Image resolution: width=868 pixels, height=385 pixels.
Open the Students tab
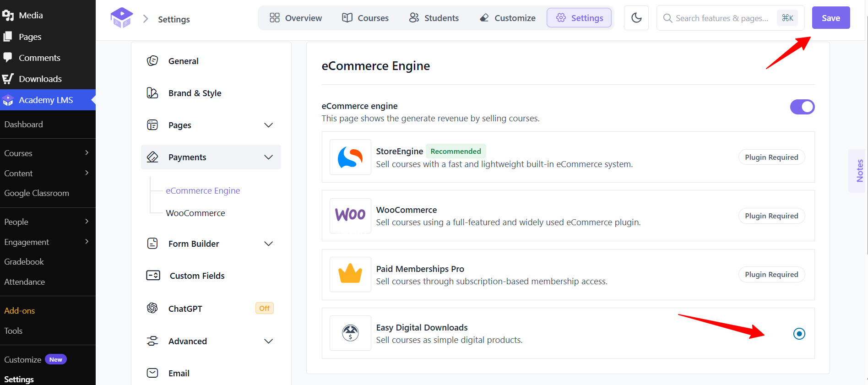pos(434,18)
